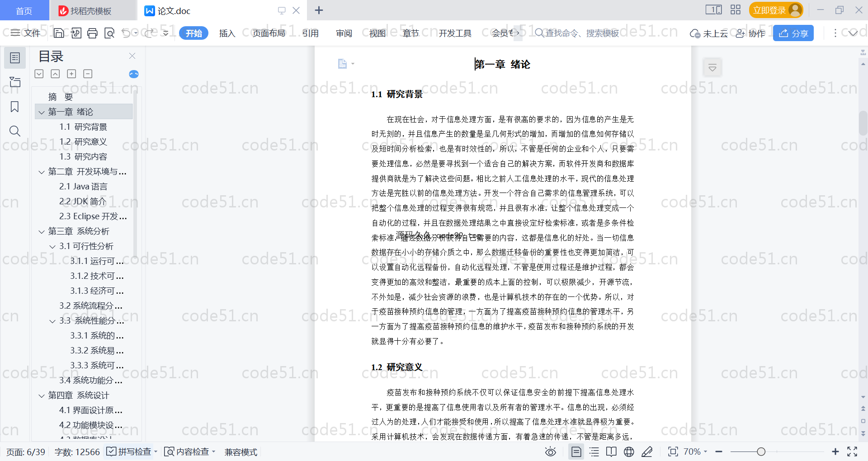The width and height of the screenshot is (868, 461).
Task: Click collapse-all minus icon in TOC panel
Action: tap(88, 74)
